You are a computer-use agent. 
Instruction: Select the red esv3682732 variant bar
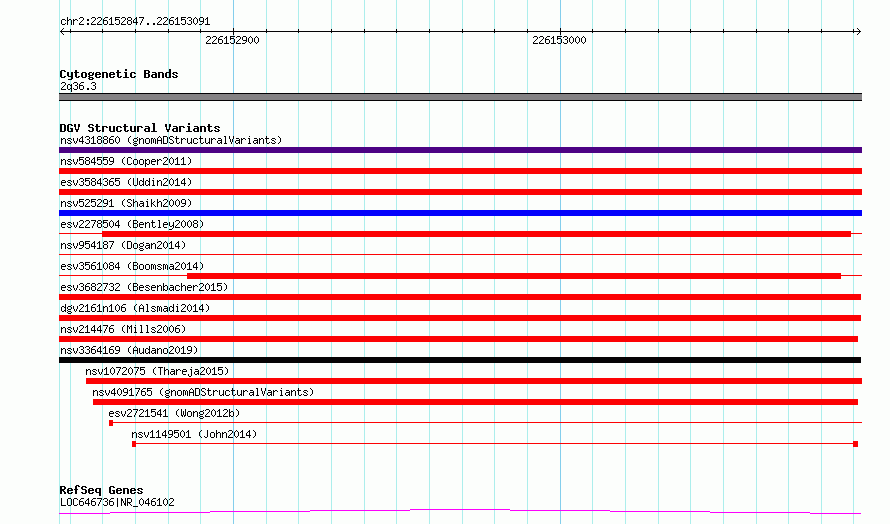[x=460, y=297]
